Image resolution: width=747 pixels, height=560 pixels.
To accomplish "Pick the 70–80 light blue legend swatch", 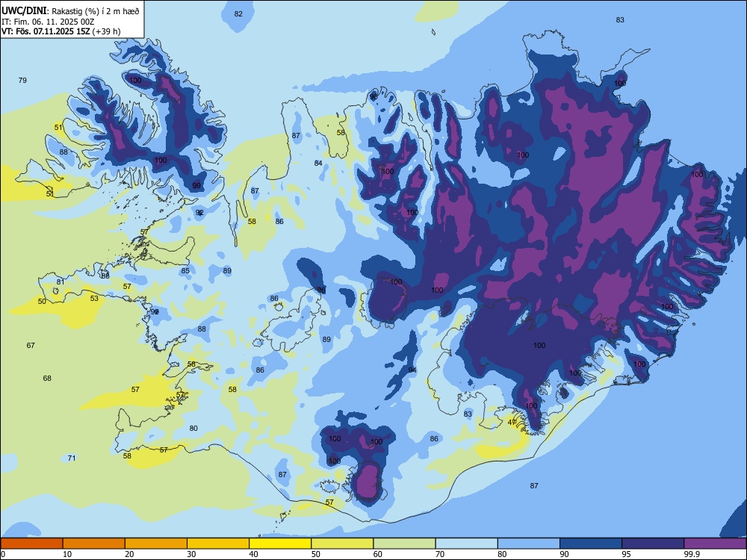I will click(466, 544).
